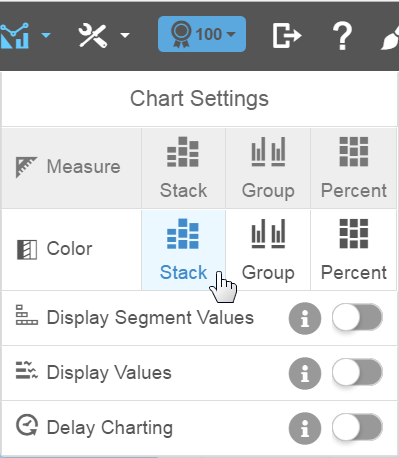
Task: Select Stack option in Measure row
Action: (183, 168)
